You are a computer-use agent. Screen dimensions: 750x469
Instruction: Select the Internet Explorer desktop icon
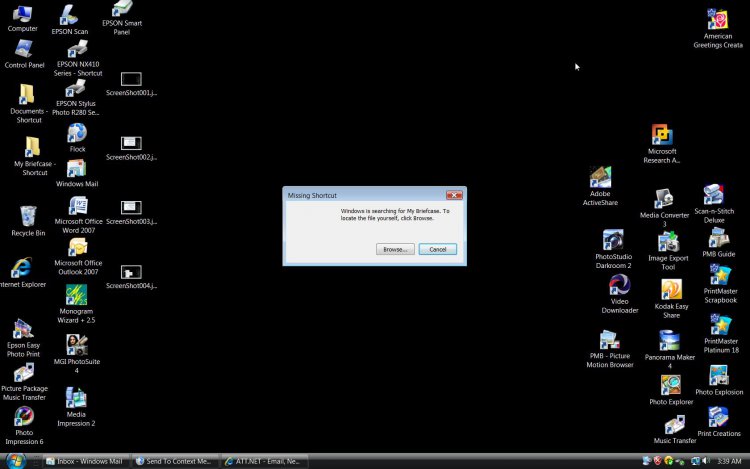[22, 268]
